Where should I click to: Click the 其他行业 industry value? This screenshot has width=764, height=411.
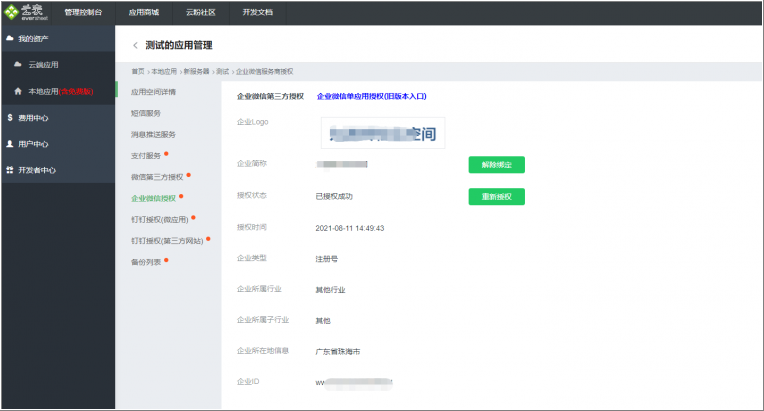point(330,290)
